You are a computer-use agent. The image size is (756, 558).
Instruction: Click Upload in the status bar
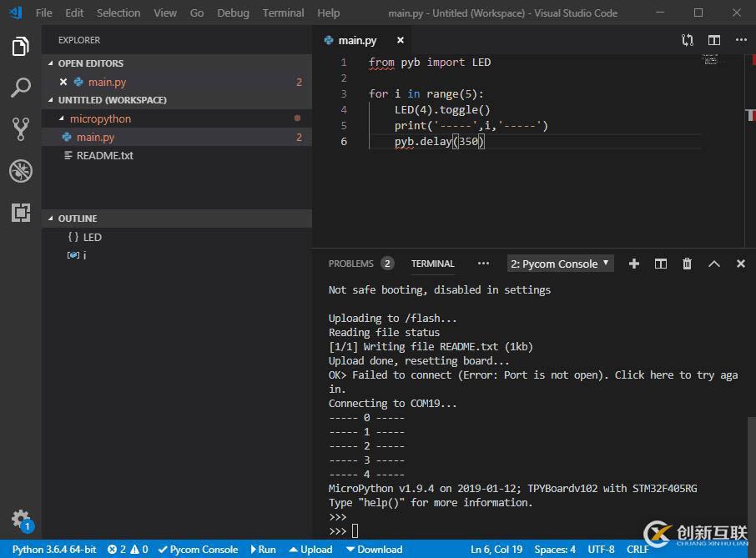pos(310,550)
